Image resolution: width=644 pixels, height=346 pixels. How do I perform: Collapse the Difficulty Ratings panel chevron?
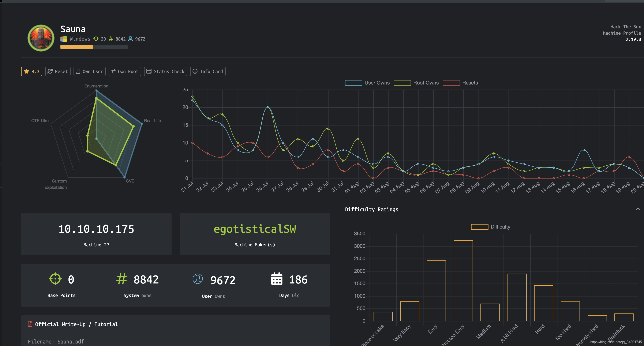point(638,209)
